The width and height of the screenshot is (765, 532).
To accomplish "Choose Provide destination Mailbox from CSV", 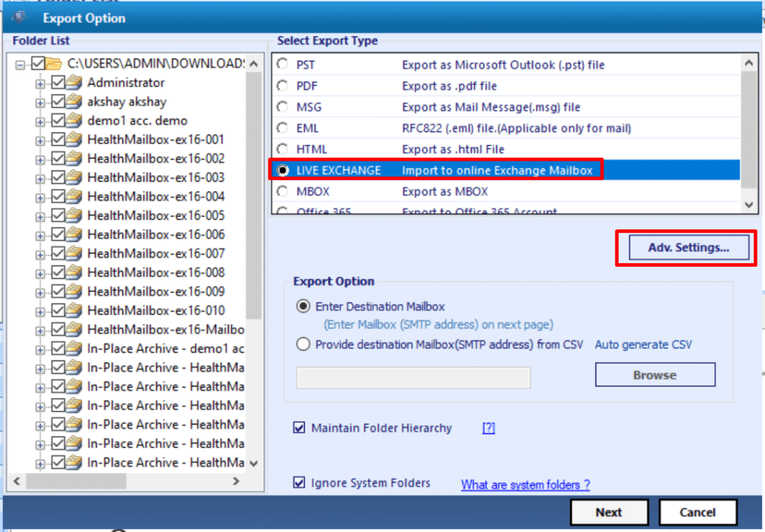I will pos(303,344).
